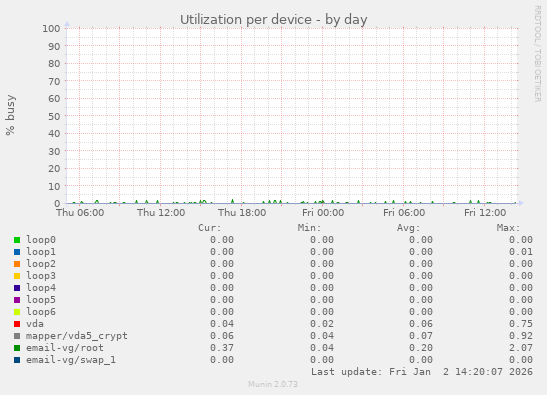Image resolution: width=547 pixels, height=395 pixels.
Task: Click the loop0 green color swatch
Action: [17, 240]
